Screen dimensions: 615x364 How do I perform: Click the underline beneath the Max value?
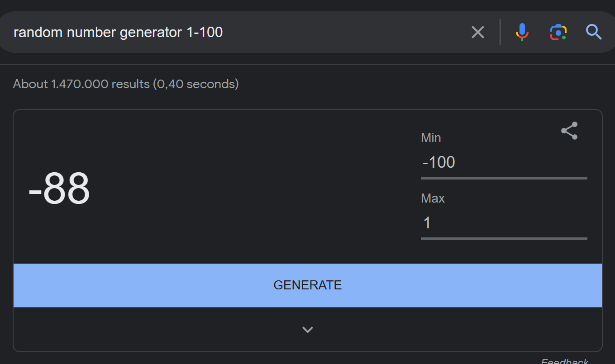[504, 239]
